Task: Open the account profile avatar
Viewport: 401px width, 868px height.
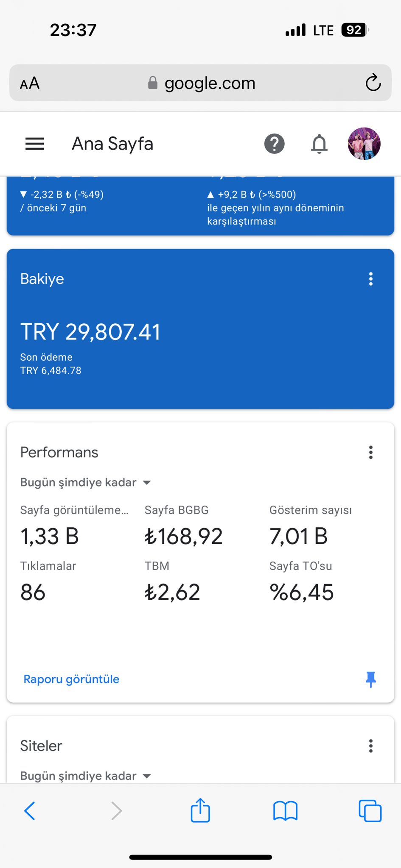Action: click(x=364, y=144)
